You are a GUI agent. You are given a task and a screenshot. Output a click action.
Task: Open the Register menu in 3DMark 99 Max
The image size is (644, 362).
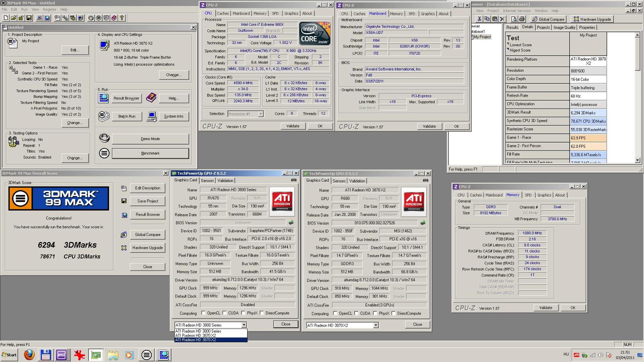(50, 9)
